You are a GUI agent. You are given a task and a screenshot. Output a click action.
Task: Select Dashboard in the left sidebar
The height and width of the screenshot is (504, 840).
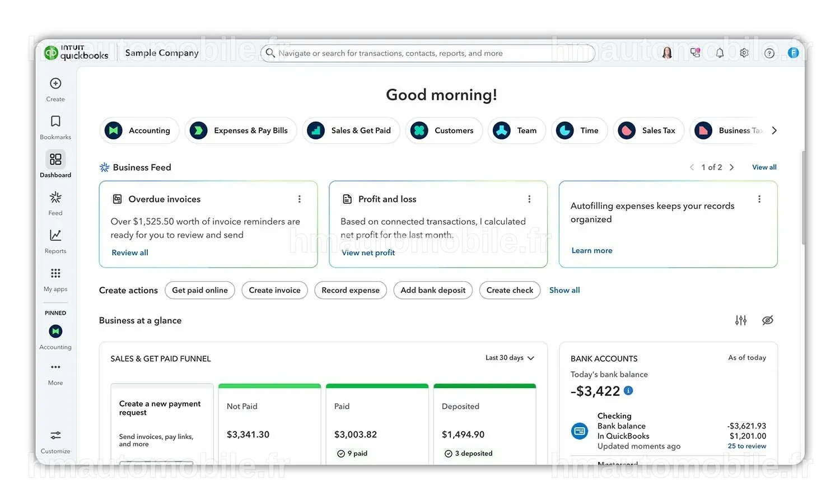tap(55, 165)
